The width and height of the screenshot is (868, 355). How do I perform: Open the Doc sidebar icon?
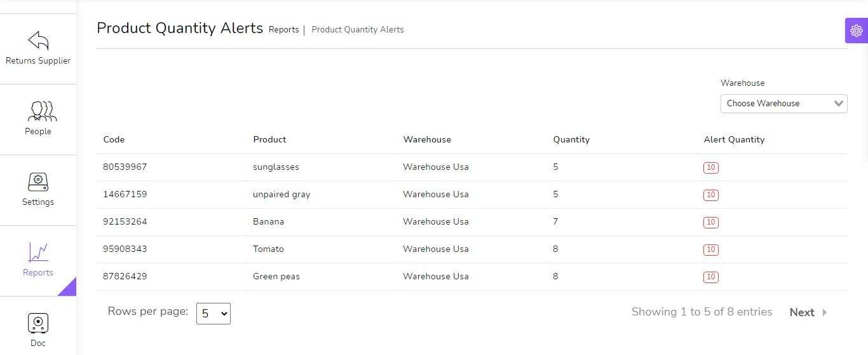point(38,323)
